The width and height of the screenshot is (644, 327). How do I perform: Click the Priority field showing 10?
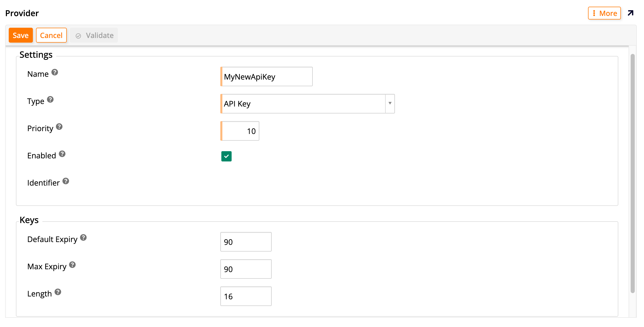click(x=240, y=131)
